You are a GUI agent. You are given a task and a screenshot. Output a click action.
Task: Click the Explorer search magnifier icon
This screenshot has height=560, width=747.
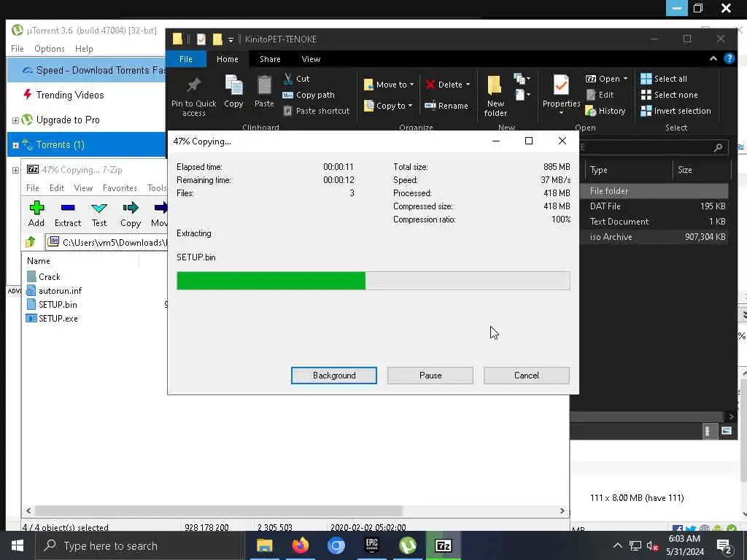[718, 147]
